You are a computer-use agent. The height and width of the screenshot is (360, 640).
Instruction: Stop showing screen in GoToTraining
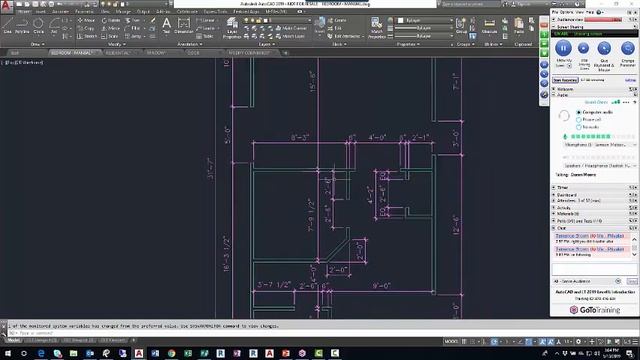point(583,48)
